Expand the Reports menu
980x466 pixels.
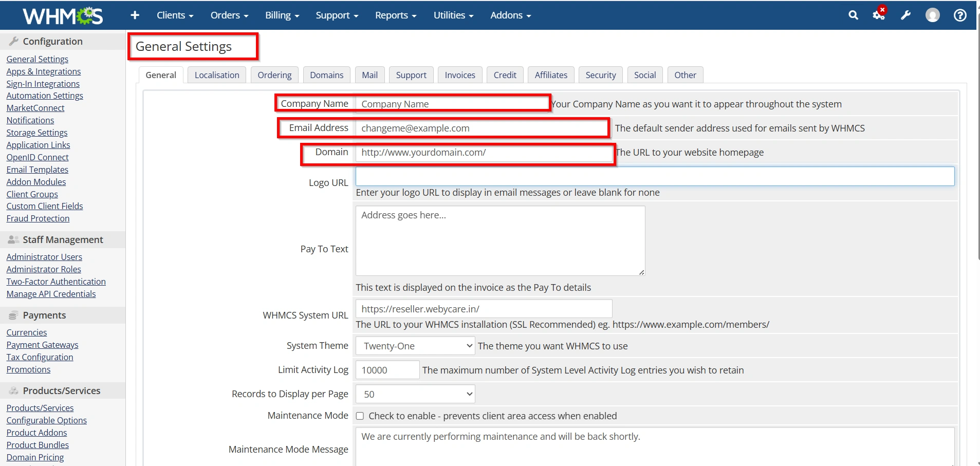[x=396, y=15]
